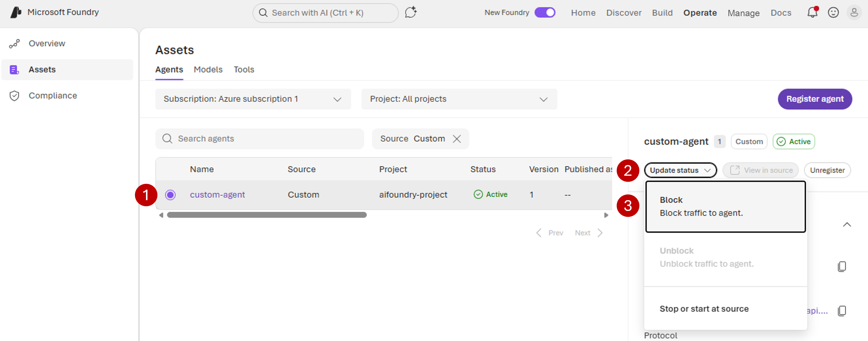
Task: Open the feedback smiley icon
Action: coord(833,12)
